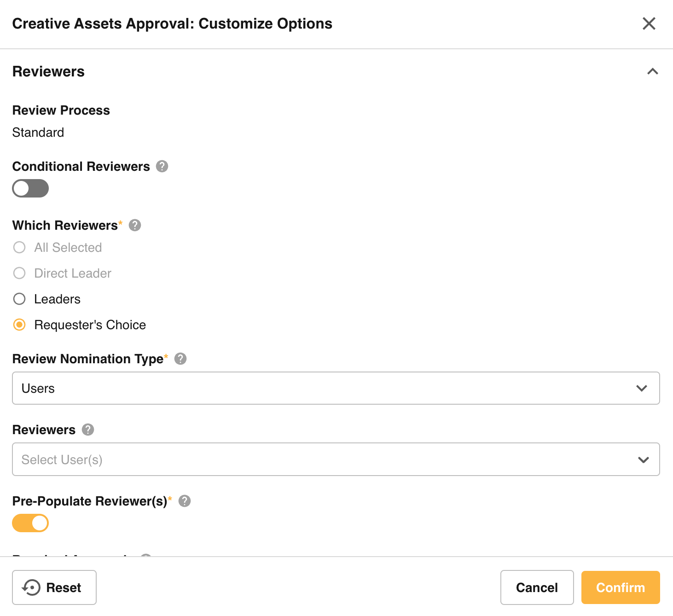Screen dimensions: 673x616
Task: Click the circular reset arrow icon
Action: (x=30, y=587)
